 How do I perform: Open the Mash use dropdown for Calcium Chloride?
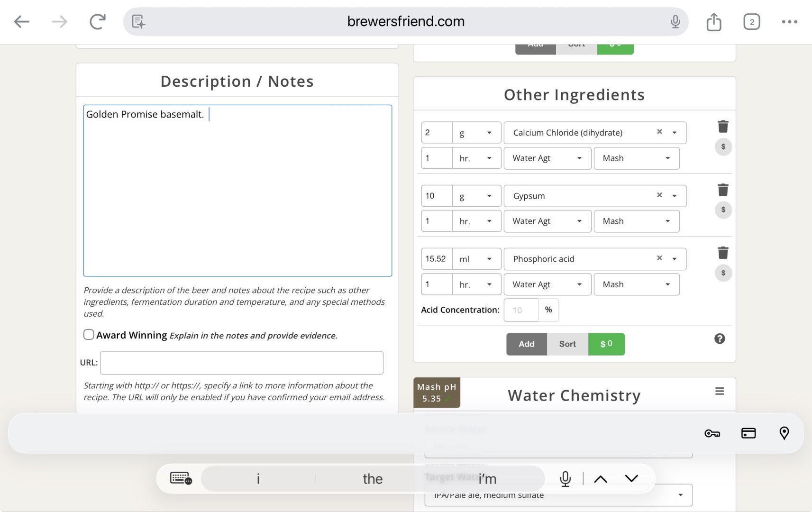(x=636, y=158)
